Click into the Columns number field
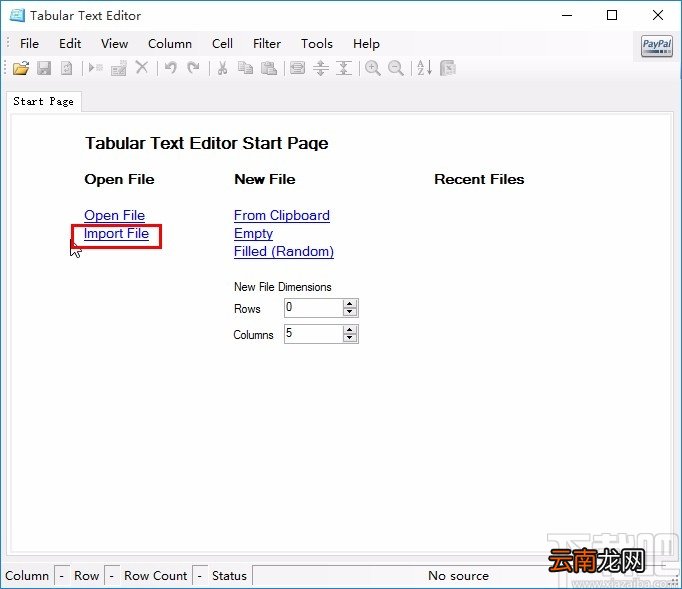Image resolution: width=682 pixels, height=589 pixels. (313, 334)
